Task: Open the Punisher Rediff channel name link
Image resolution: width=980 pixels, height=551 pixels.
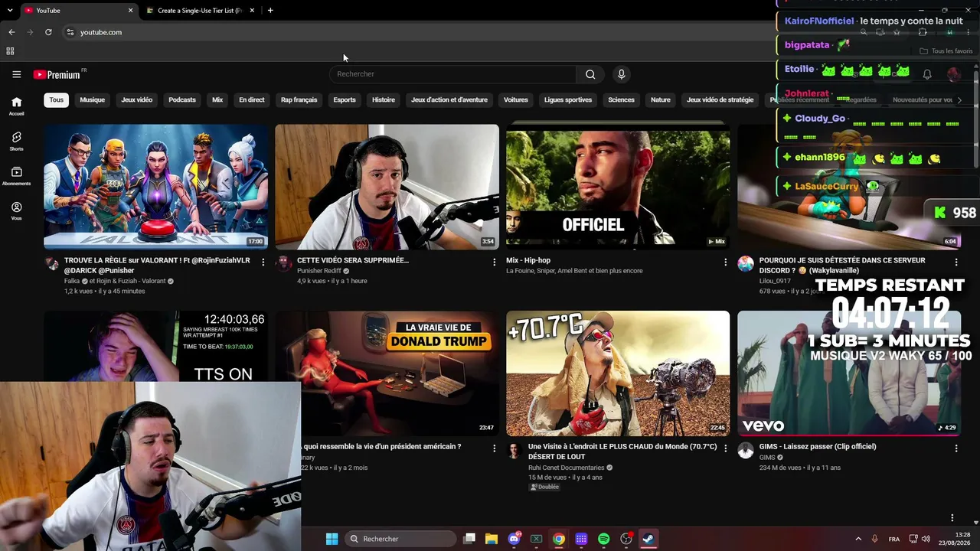Action: (x=318, y=271)
